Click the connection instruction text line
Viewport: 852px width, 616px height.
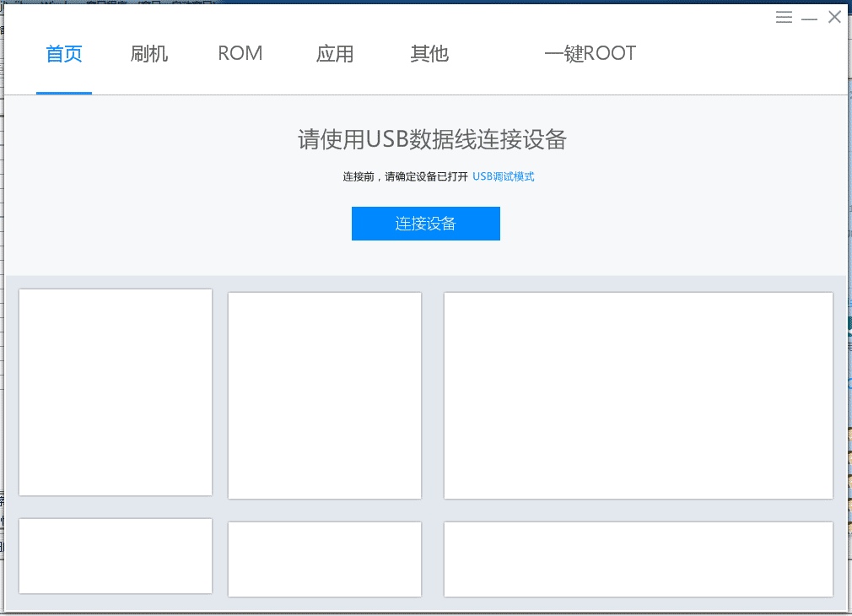425,176
